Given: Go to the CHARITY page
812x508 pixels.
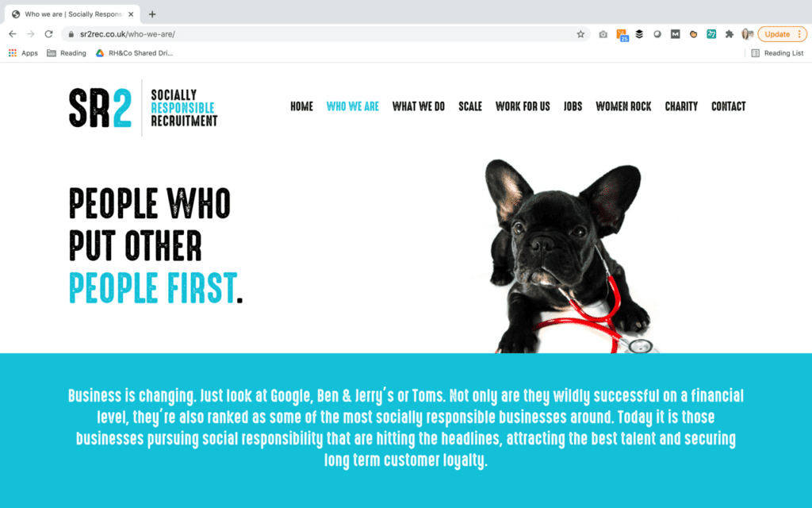Looking at the screenshot, I should 681,106.
